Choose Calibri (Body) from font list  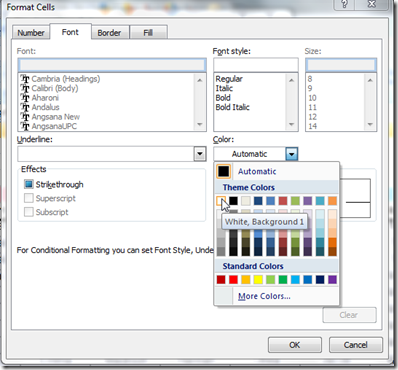click(x=49, y=88)
